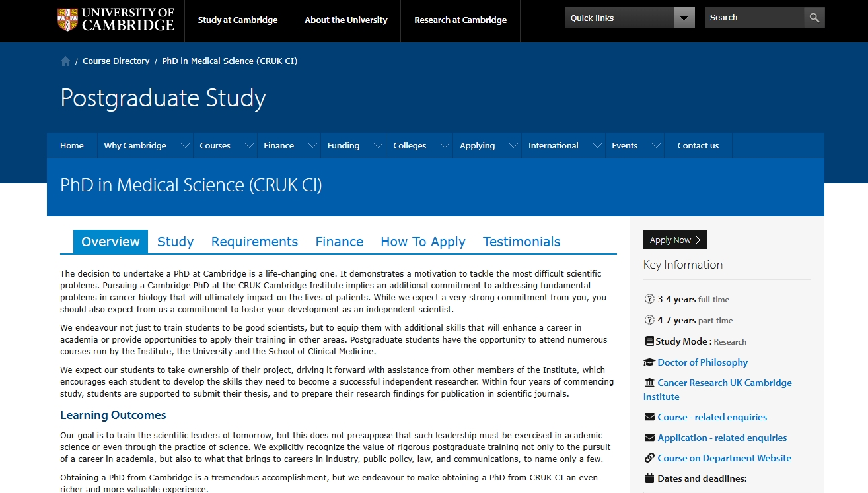Click the home icon in breadcrumb
The width and height of the screenshot is (868, 493).
65,61
